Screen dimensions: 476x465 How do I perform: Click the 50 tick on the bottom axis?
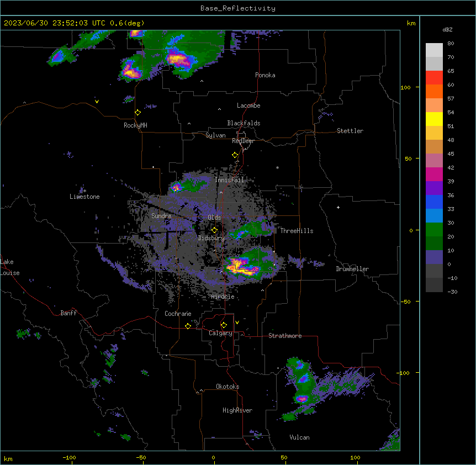[x=284, y=457]
